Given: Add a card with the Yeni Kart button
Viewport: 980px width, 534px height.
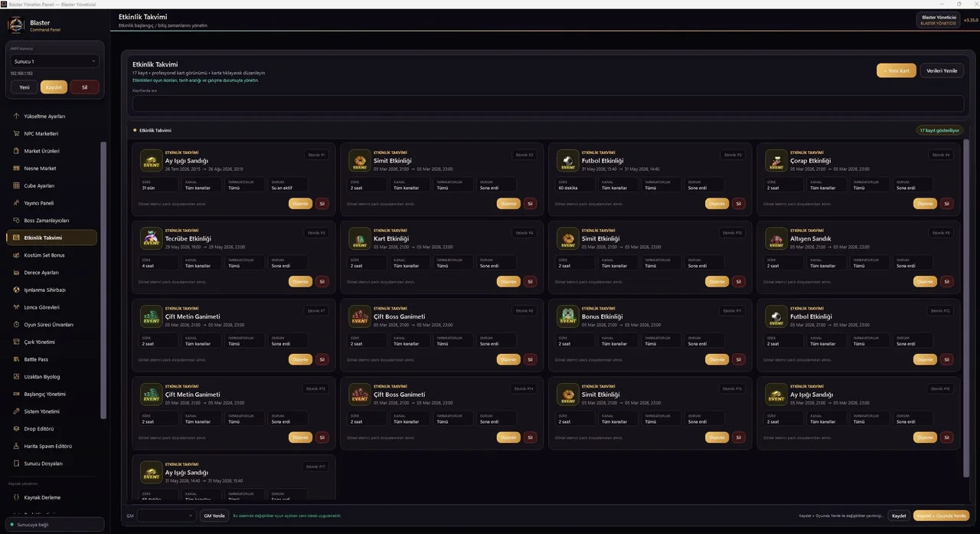Looking at the screenshot, I should (x=897, y=70).
